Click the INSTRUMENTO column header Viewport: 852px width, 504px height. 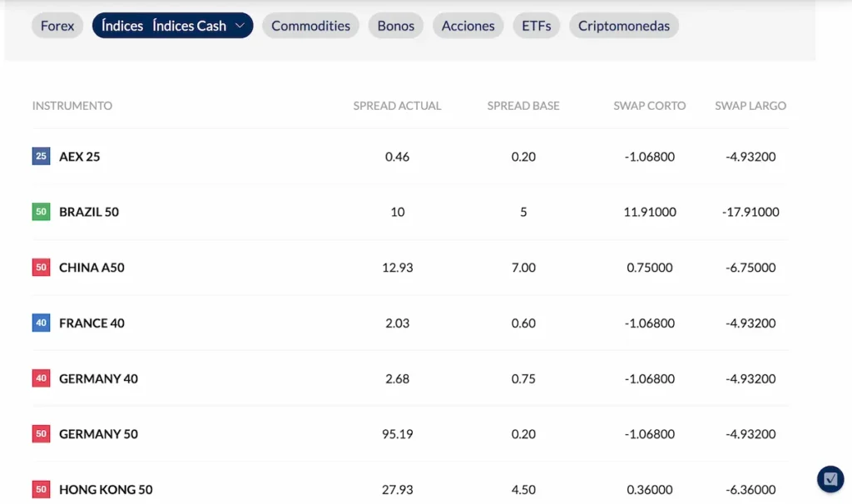pos(72,106)
